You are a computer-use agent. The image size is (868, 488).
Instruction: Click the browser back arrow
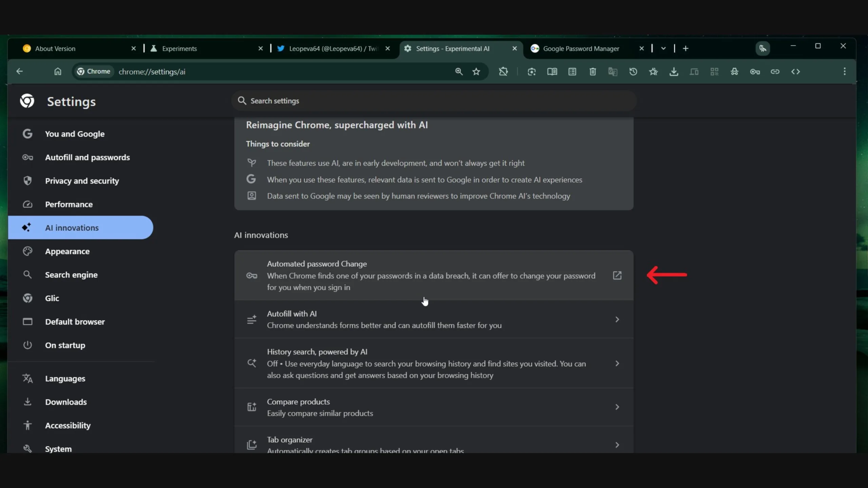tap(19, 72)
